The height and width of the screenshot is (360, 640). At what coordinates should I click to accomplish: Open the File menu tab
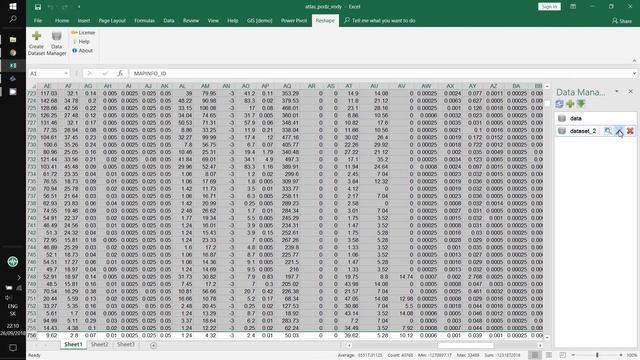(x=38, y=20)
